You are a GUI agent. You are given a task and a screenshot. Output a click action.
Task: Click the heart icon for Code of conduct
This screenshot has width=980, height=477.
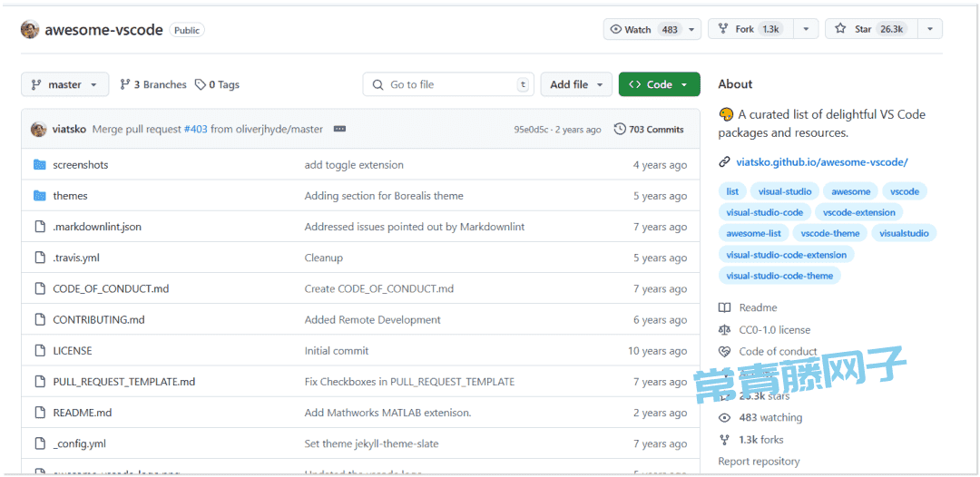pos(724,352)
